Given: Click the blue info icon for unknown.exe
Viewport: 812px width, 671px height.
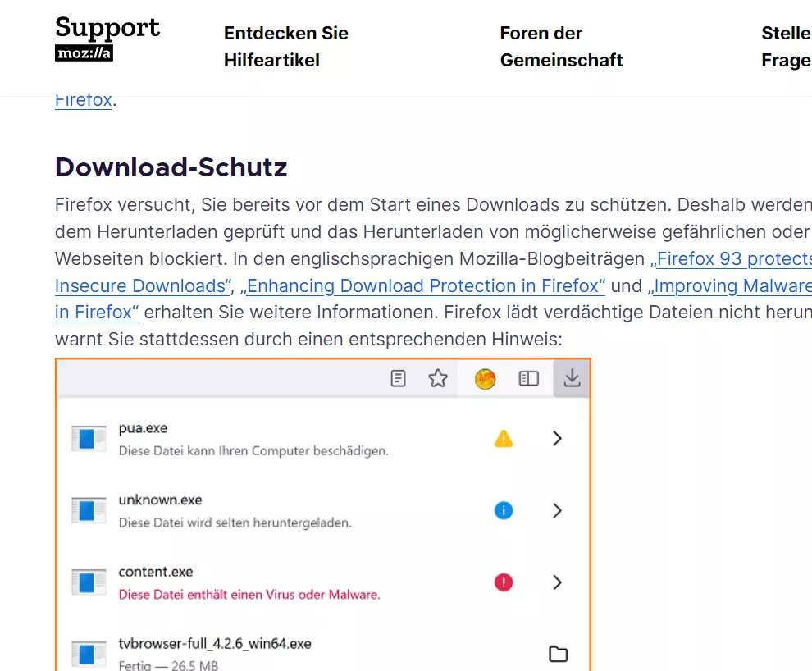Looking at the screenshot, I should click(x=504, y=510).
